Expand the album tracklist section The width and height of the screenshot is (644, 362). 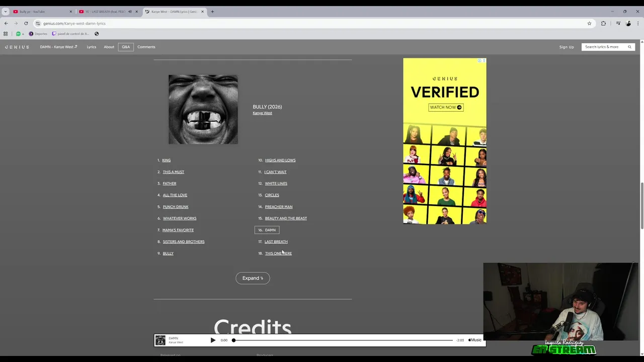point(253,278)
